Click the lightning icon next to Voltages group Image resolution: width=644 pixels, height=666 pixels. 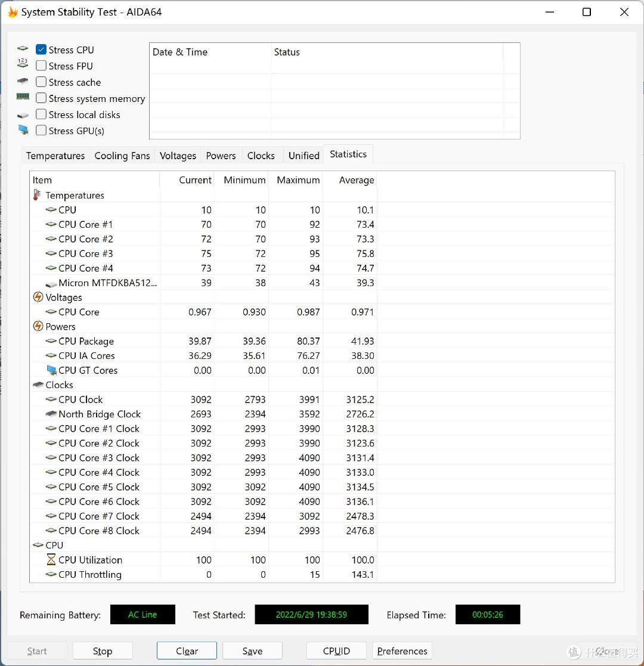pos(38,297)
